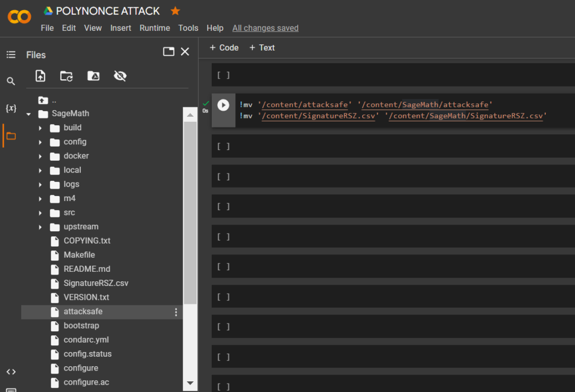Viewport: 575px width, 392px height.
Task: Expand the m4 folder
Action: 40,199
